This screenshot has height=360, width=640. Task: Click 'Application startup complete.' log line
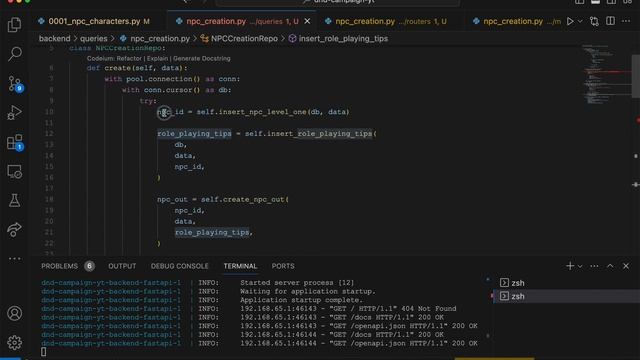[x=202, y=300]
